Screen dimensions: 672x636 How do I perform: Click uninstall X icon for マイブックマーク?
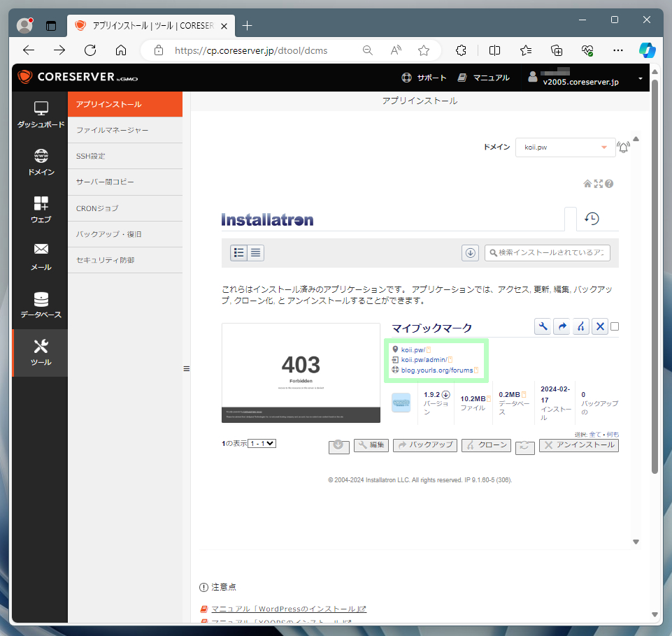600,327
